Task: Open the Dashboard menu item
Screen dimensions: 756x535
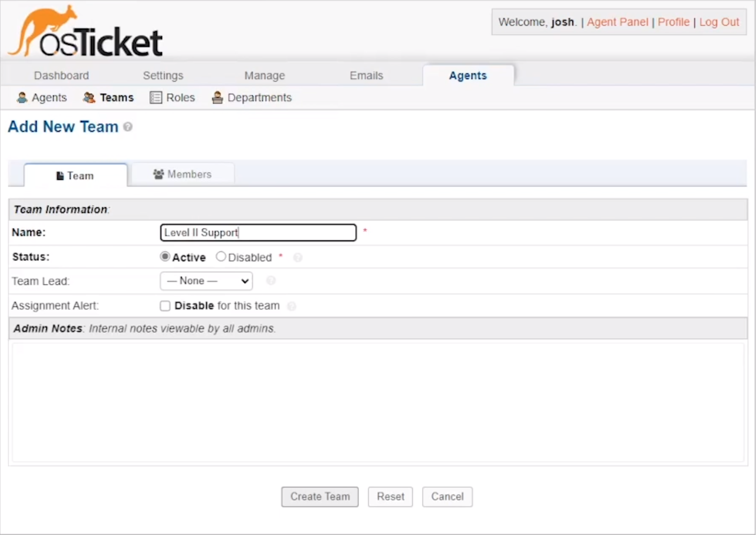Action: pos(61,75)
